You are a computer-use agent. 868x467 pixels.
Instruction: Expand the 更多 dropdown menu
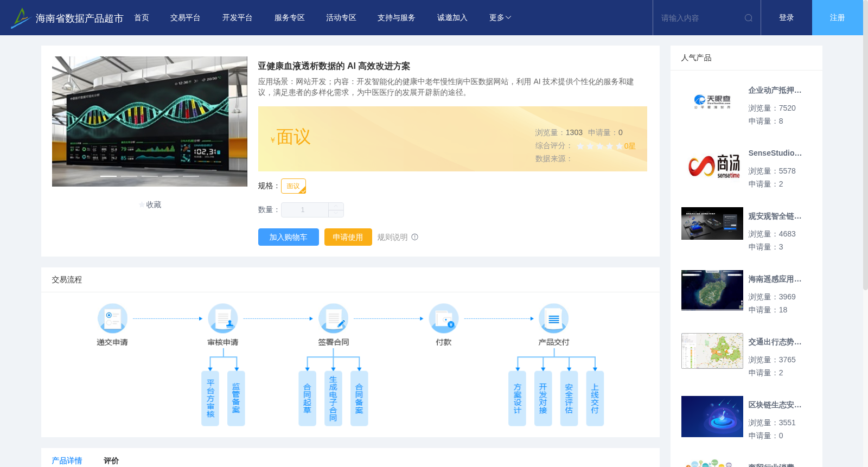pos(500,18)
